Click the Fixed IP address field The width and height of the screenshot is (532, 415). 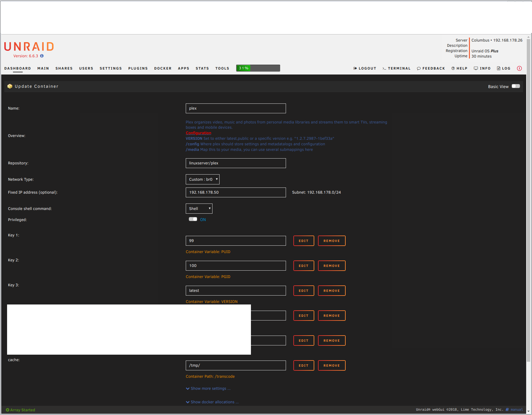236,192
